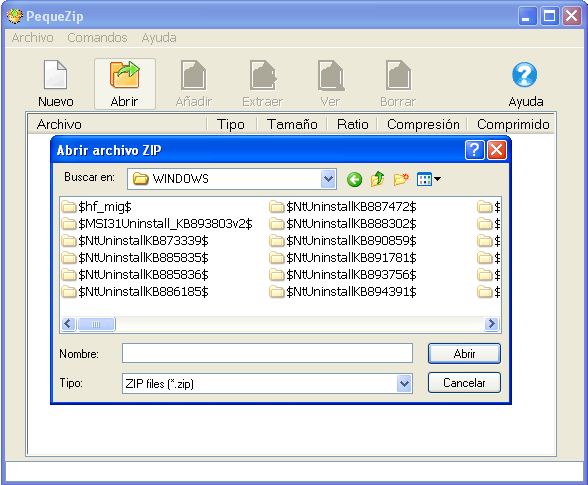The width and height of the screenshot is (588, 485).
Task: Click the Ver toolbar icon
Action: click(330, 83)
